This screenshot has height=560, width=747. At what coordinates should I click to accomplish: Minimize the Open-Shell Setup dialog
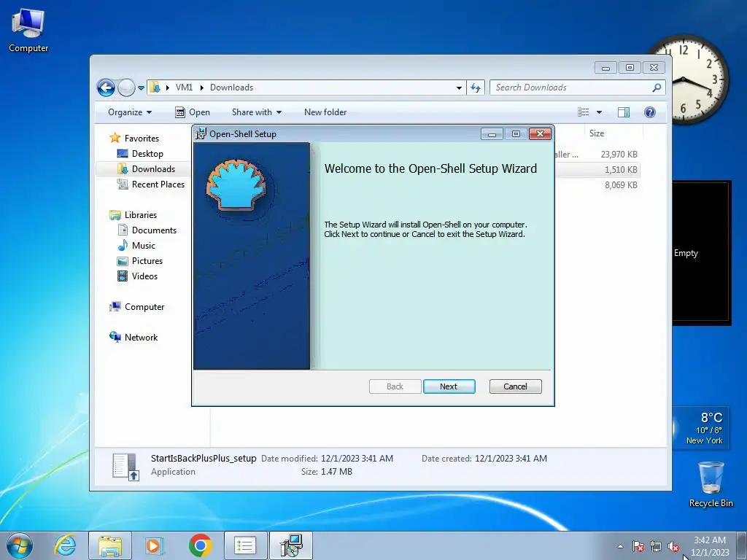(x=492, y=134)
